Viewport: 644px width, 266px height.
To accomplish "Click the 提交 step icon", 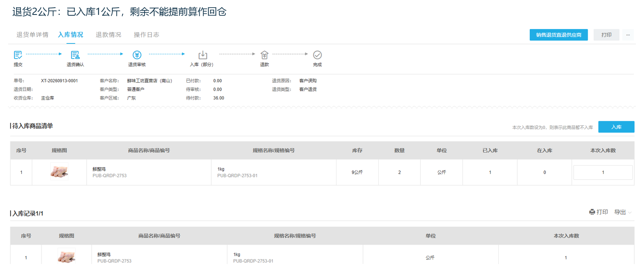I will pyautogui.click(x=18, y=55).
